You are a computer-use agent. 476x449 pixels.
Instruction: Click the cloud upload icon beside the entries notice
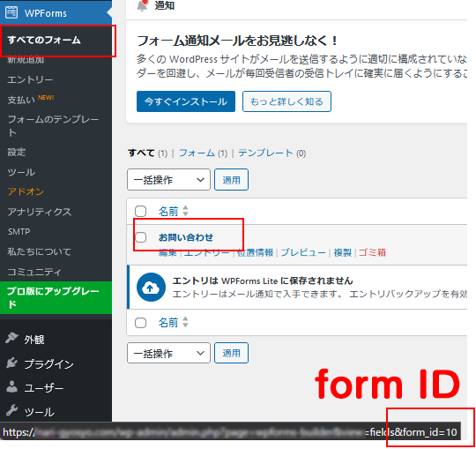[151, 287]
